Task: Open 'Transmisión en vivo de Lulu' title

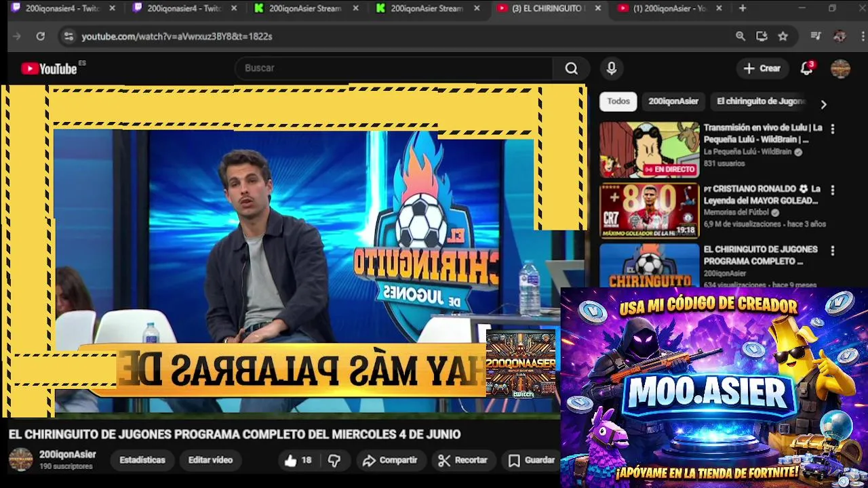Action: point(763,134)
